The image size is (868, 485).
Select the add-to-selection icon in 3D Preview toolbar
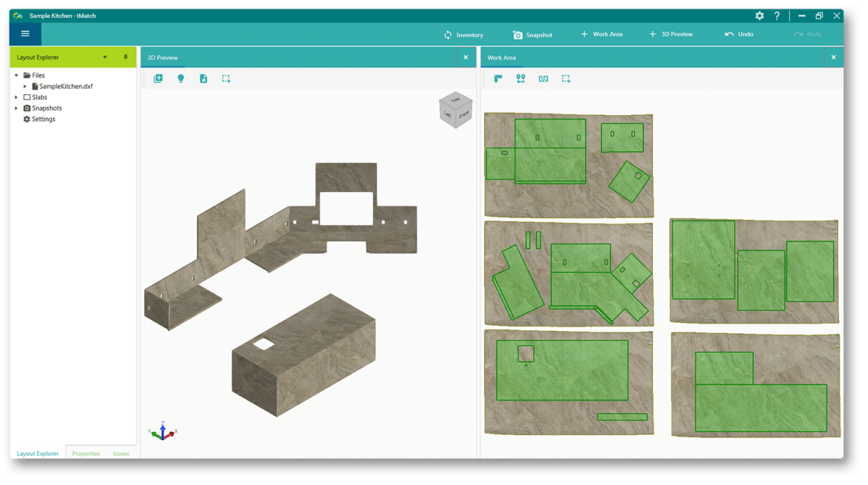tap(226, 78)
